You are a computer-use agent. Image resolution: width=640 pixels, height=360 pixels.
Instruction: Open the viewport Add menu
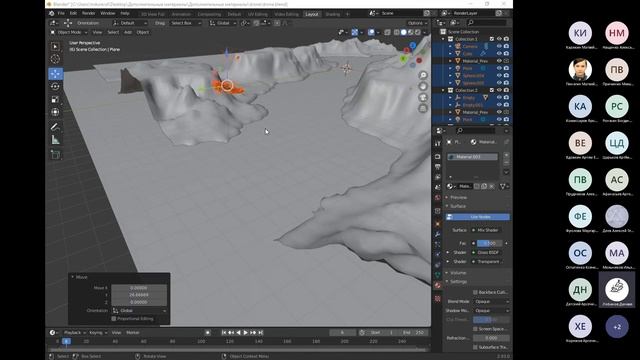128,32
